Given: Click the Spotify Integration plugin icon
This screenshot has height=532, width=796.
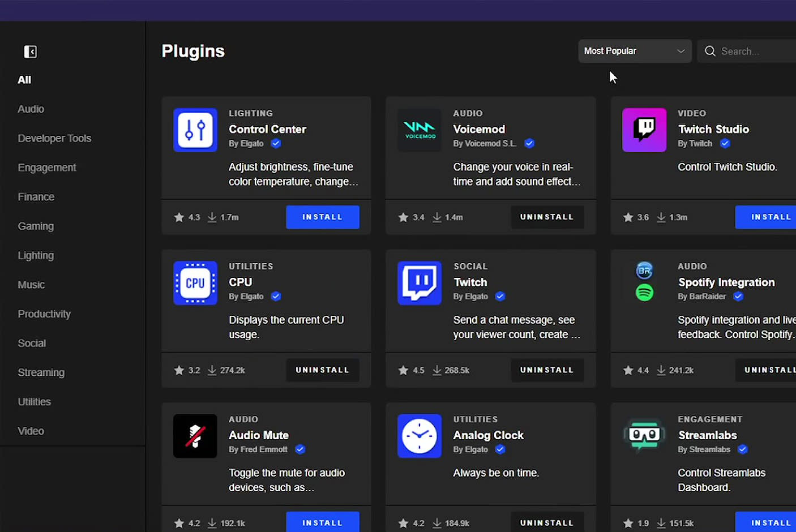Looking at the screenshot, I should pos(644,283).
